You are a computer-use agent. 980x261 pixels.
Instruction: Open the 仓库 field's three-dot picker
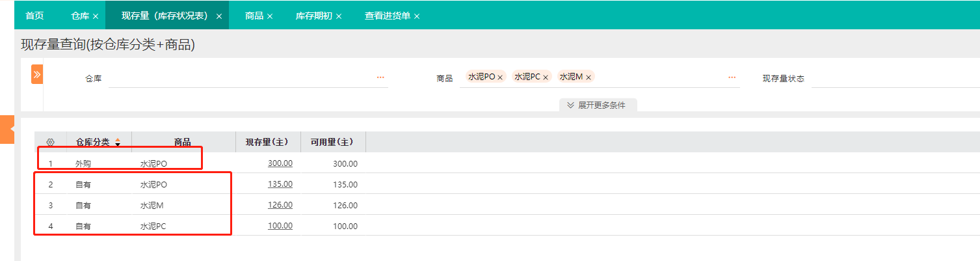380,77
